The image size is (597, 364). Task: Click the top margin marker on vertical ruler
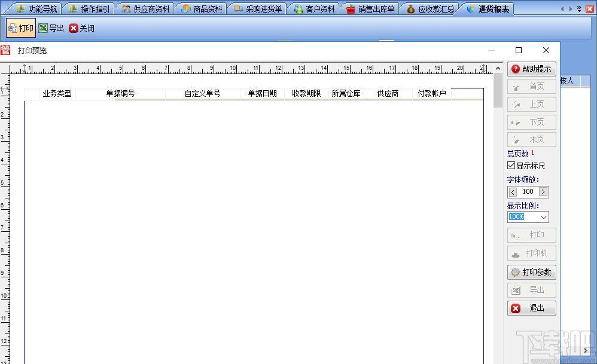(5, 88)
